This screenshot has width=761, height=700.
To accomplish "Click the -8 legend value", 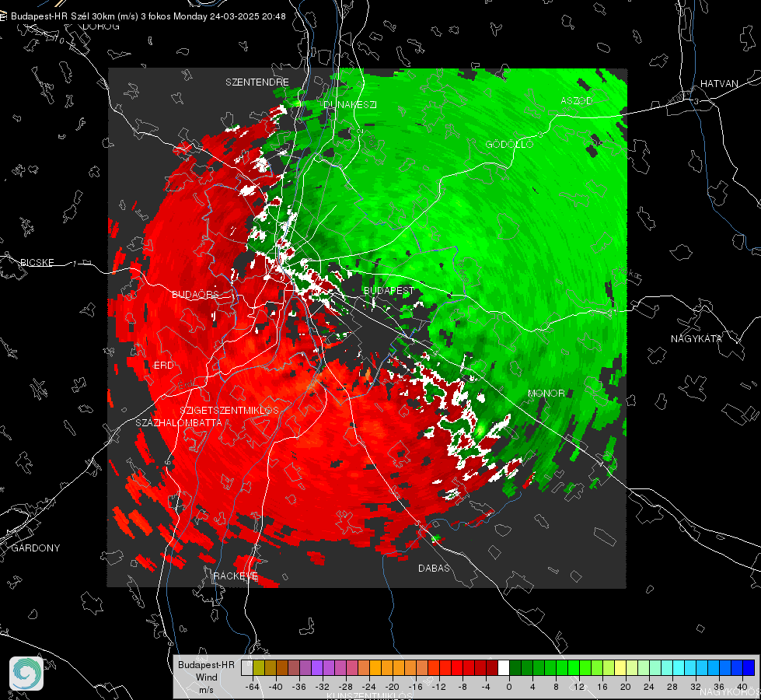I will tap(462, 687).
